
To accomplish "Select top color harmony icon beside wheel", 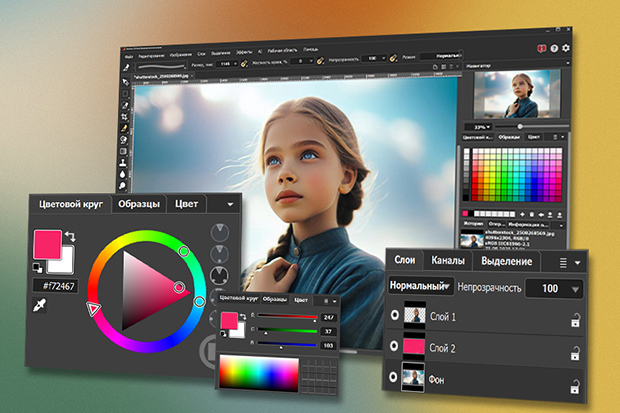I will point(219,233).
